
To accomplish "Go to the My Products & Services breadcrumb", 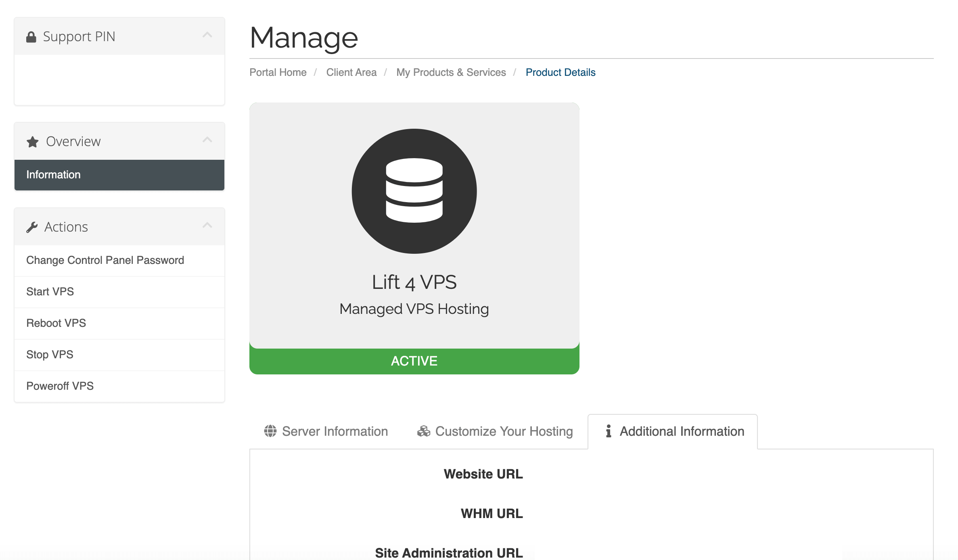I will point(451,72).
